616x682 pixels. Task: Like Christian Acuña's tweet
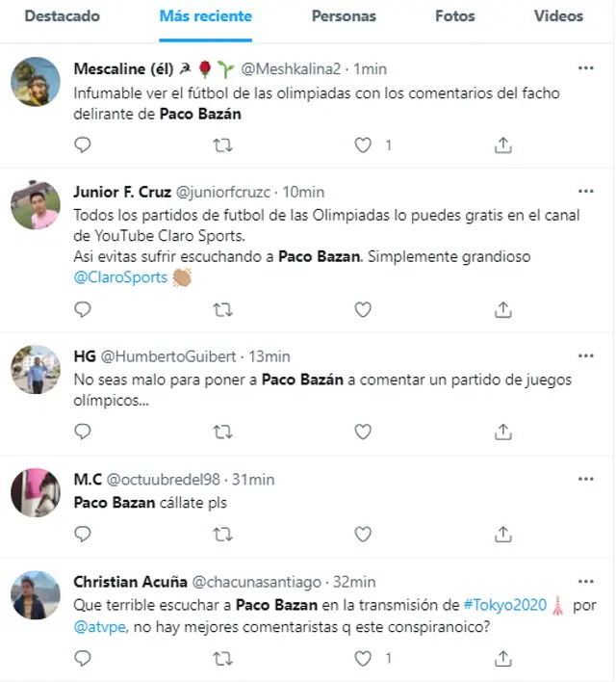click(363, 658)
